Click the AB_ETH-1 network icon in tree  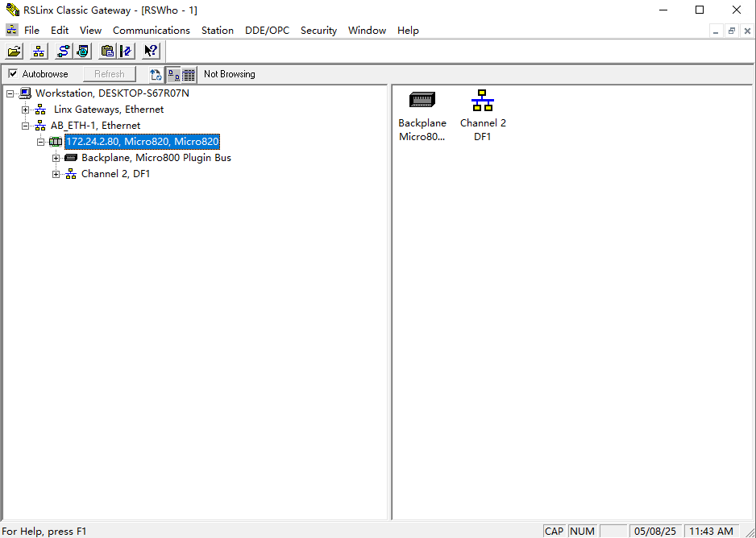[40, 126]
